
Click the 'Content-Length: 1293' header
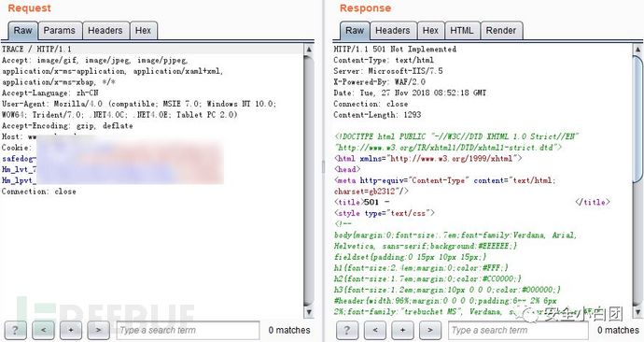[377, 115]
